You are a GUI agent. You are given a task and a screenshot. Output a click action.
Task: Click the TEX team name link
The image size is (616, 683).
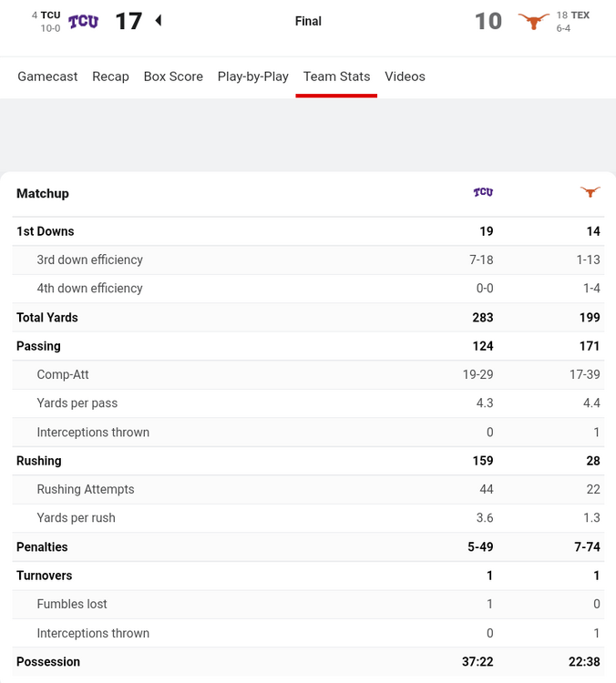click(x=580, y=15)
